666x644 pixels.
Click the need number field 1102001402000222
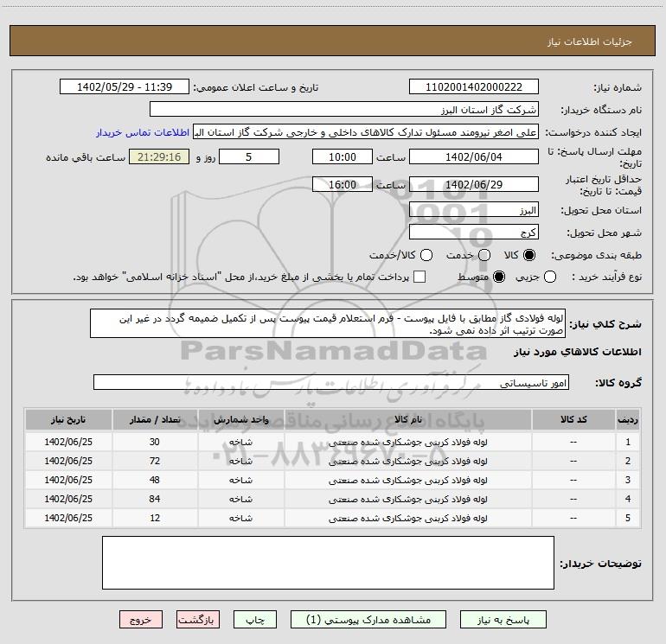click(474, 87)
